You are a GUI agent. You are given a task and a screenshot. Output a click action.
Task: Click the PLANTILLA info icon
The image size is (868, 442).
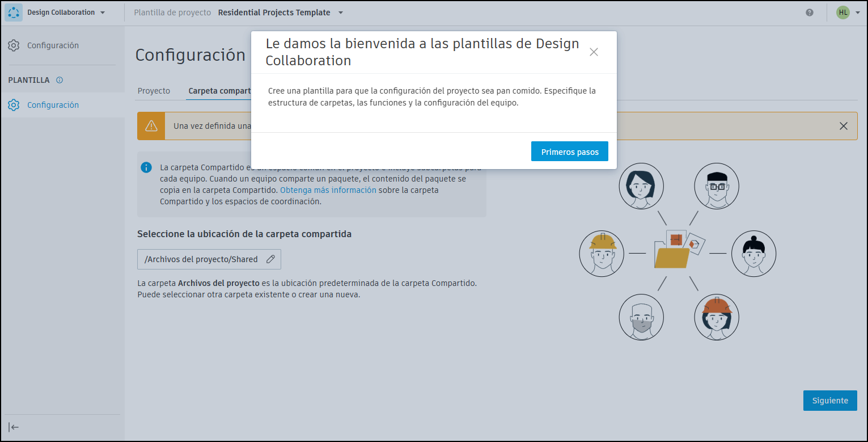[60, 80]
